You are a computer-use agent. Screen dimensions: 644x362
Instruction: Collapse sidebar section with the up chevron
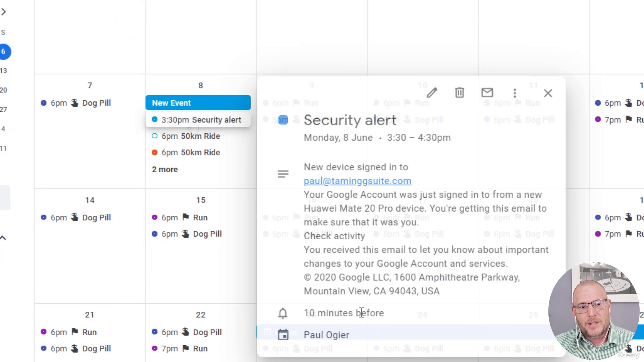click(3, 238)
